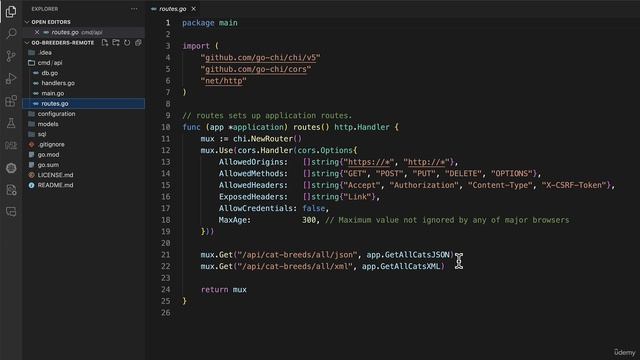This screenshot has width=640, height=360.
Task: Select routes.go entry under Open Editors
Action: [x=83, y=32]
